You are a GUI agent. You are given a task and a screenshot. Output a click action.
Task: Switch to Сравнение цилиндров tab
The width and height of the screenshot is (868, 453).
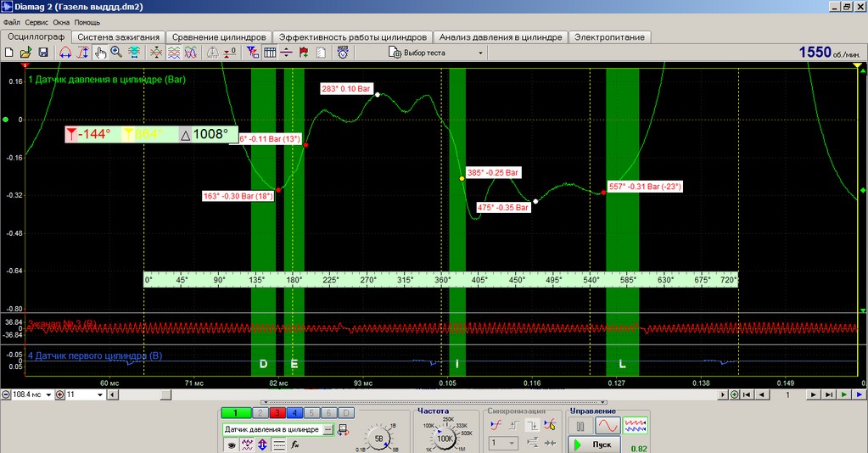tap(219, 37)
